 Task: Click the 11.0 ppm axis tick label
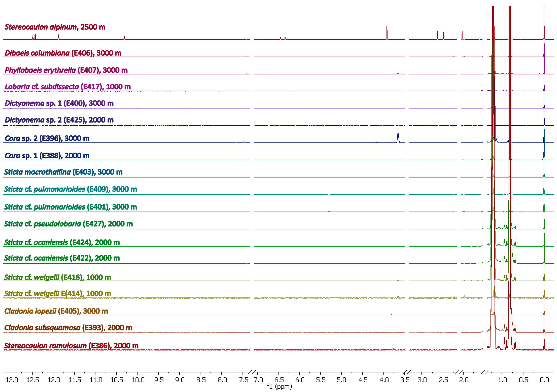click(x=96, y=380)
